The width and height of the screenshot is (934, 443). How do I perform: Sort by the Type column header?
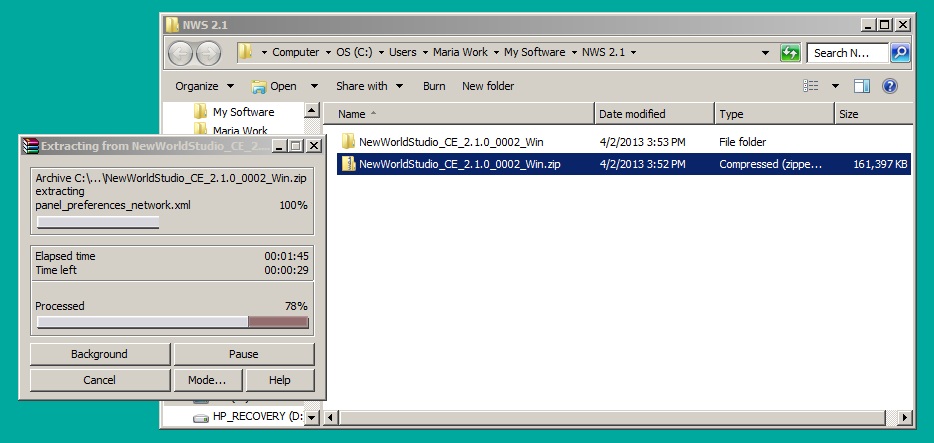(774, 114)
